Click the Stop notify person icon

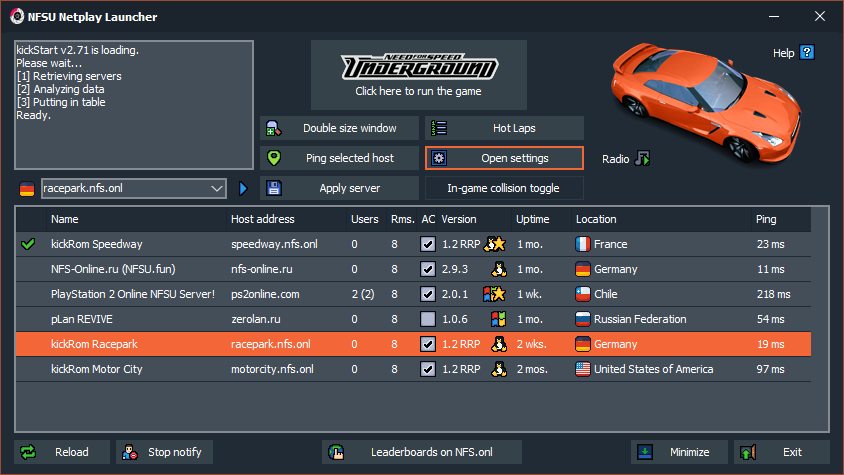point(130,452)
